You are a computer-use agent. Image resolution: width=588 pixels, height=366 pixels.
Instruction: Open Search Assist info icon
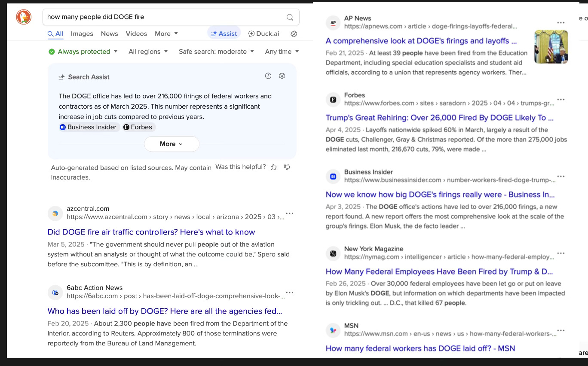268,76
